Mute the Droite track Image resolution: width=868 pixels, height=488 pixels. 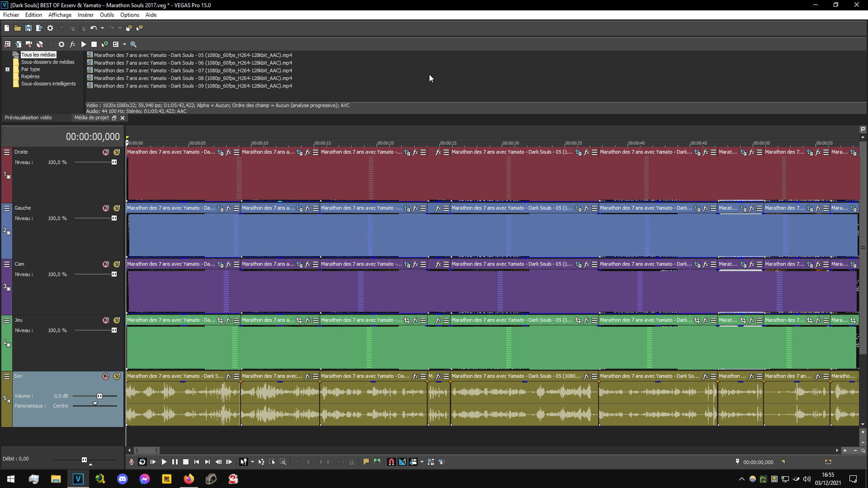[x=106, y=152]
